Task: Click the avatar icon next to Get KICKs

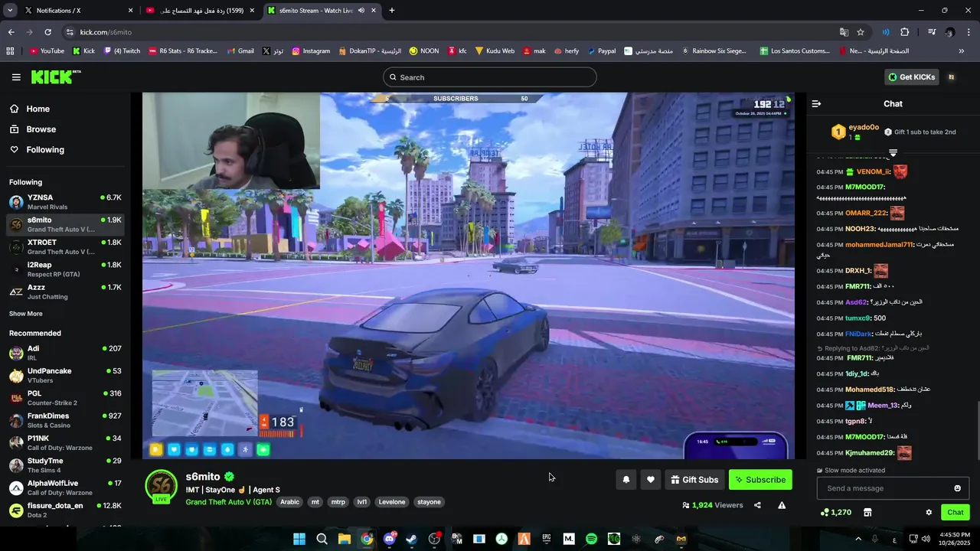Action: pos(952,77)
